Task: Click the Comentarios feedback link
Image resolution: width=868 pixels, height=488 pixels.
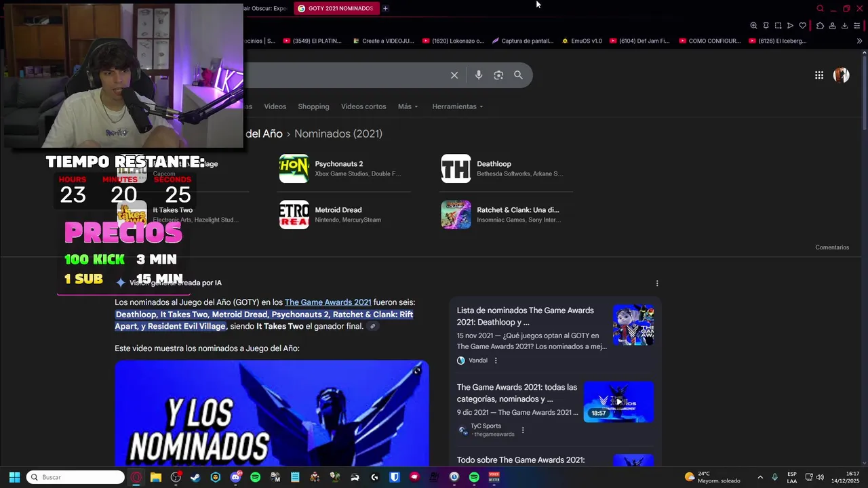Action: [832, 247]
